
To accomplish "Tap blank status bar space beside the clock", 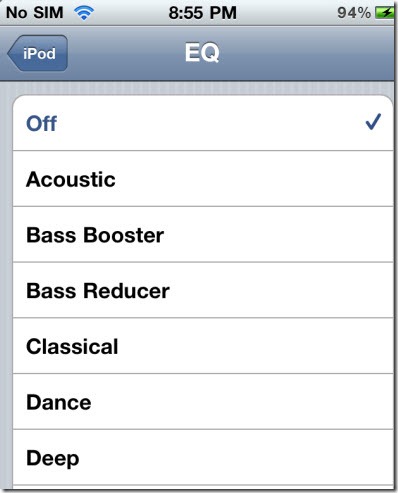I will pos(287,13).
